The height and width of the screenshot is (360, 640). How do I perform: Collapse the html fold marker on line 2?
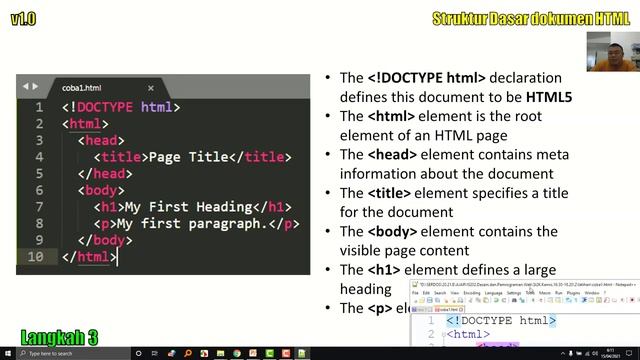(443, 335)
